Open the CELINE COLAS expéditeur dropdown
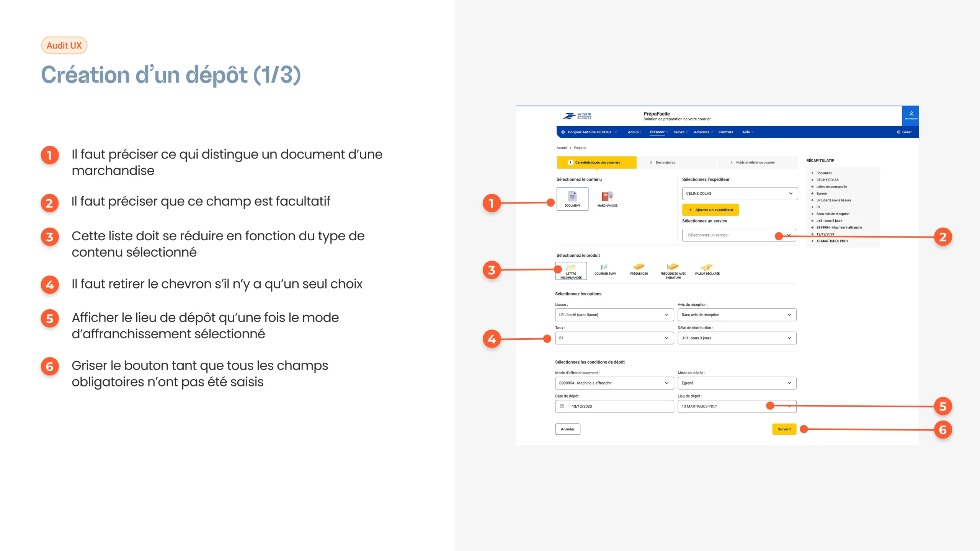The image size is (980, 551). coord(740,194)
